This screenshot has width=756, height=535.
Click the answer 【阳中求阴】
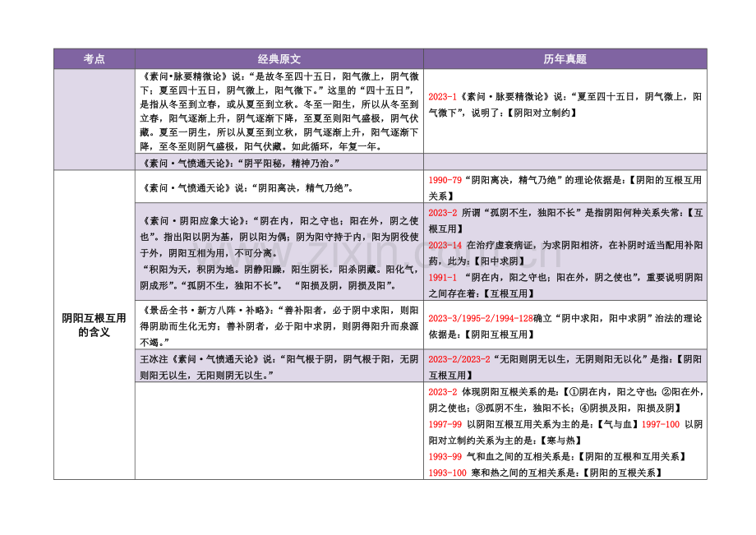pyautogui.click(x=500, y=261)
